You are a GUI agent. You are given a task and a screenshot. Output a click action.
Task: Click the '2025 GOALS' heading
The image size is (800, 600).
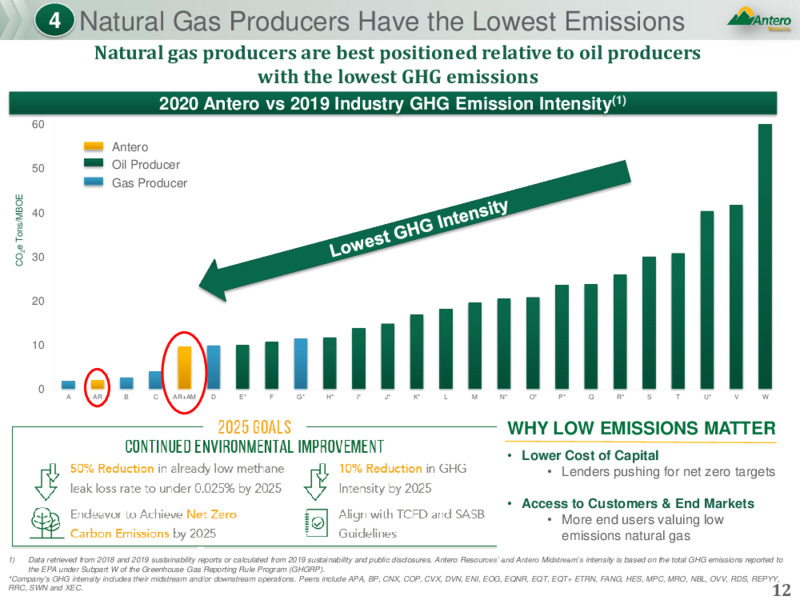[254, 427]
